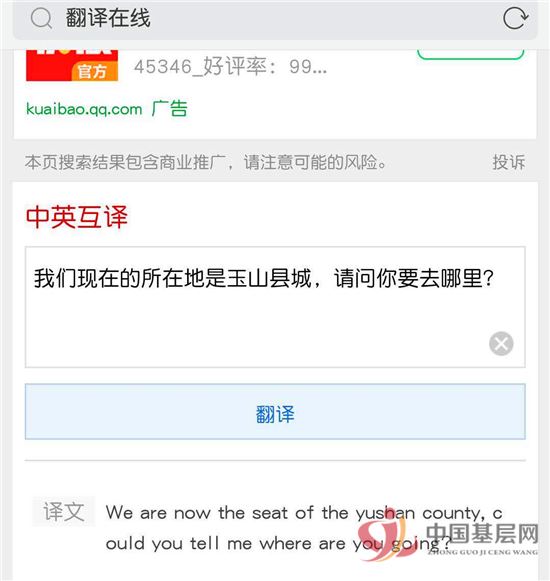Click the commercial promotion risk notice
This screenshot has height=581, width=550.
point(206,162)
